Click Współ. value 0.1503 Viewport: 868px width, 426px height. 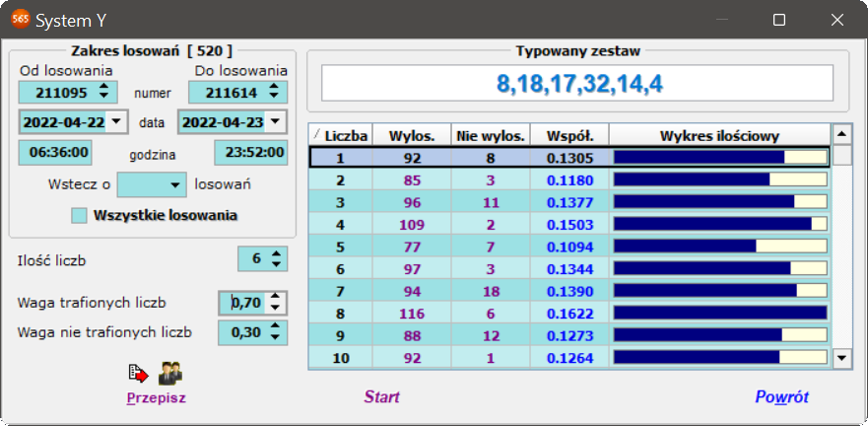click(569, 225)
